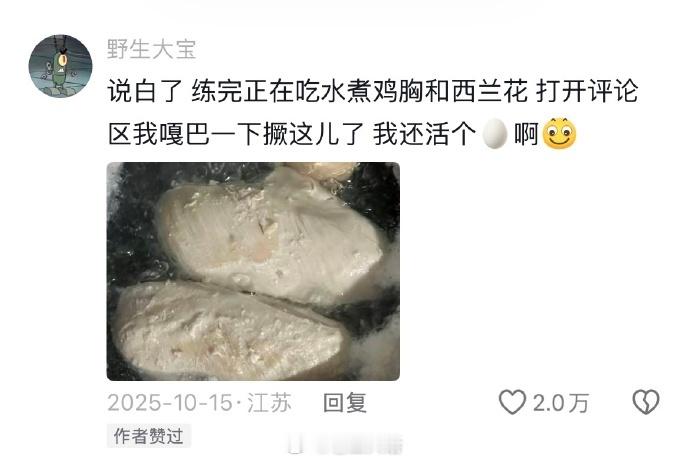Image resolution: width=690 pixels, height=462 pixels.
Task: Open the boiled chicken breast photo
Action: 253,271
